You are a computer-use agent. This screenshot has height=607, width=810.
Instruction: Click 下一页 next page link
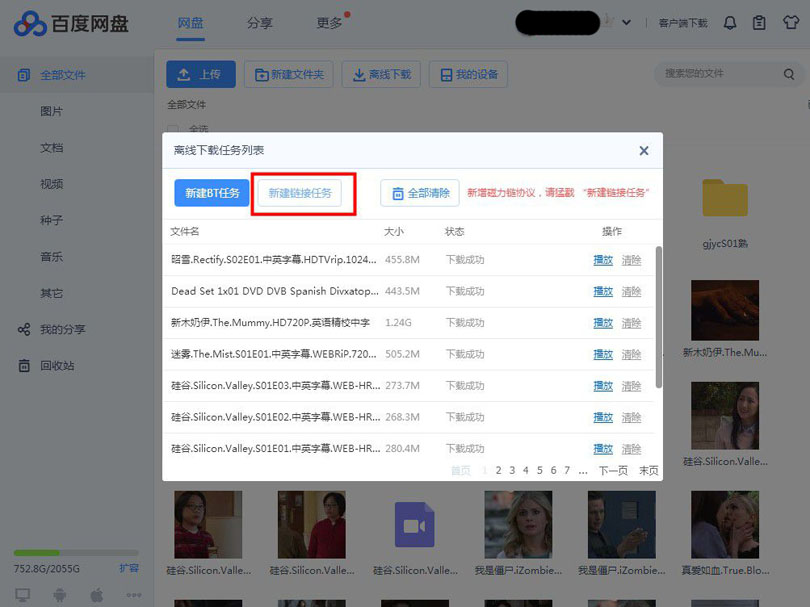click(613, 470)
